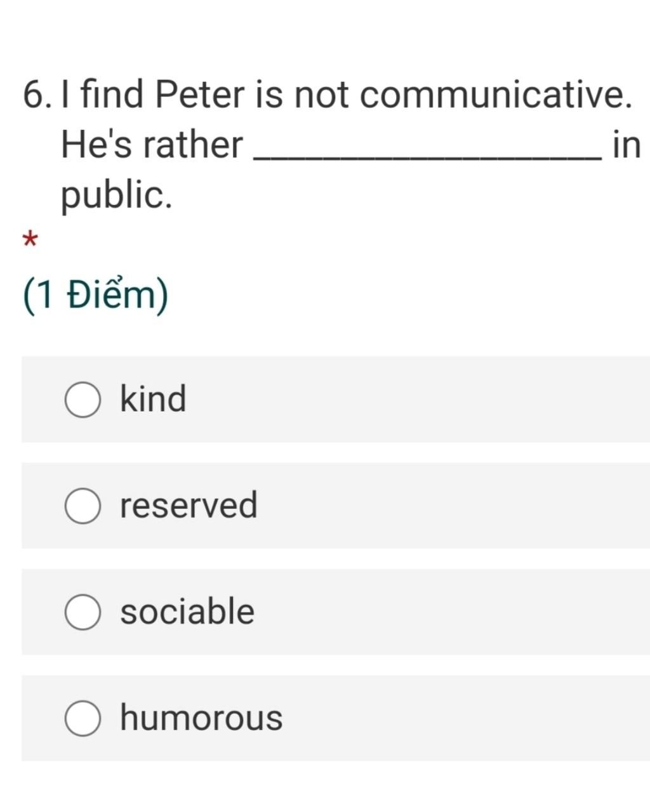Click the question number "6."

click(38, 95)
